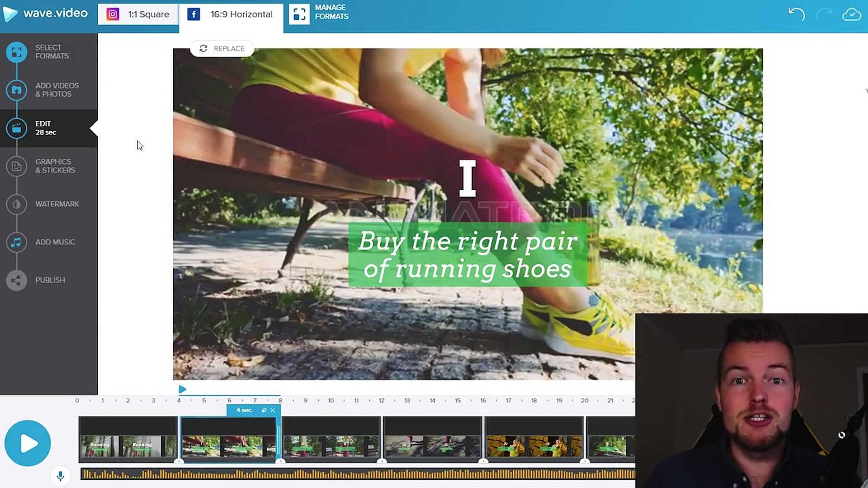Viewport: 868px width, 488px height.
Task: Open the Add Videos & Photos step
Action: pos(17,90)
